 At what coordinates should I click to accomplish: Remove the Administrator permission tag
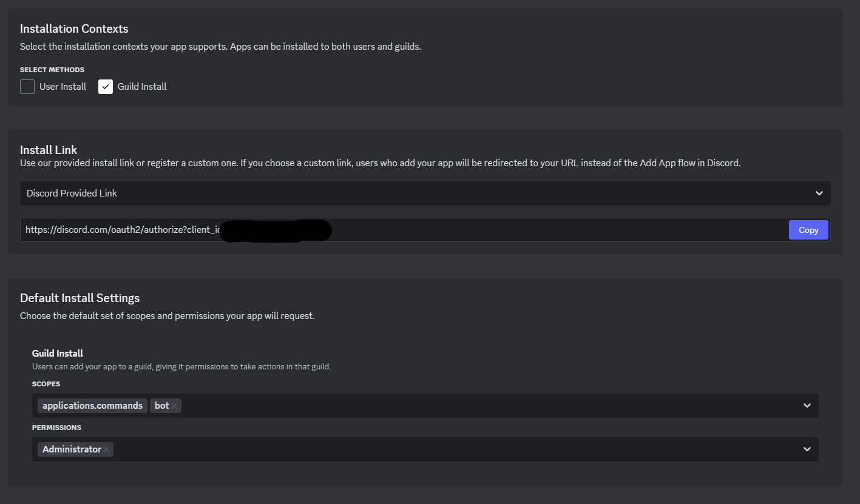(106, 449)
